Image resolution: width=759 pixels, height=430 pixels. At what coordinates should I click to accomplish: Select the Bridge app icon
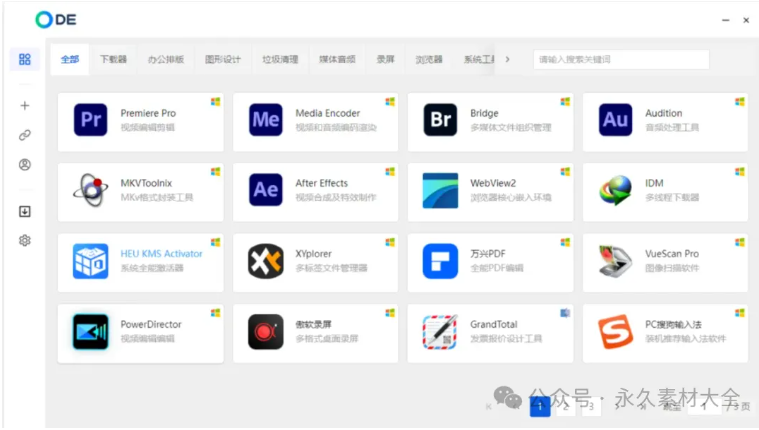pos(440,120)
